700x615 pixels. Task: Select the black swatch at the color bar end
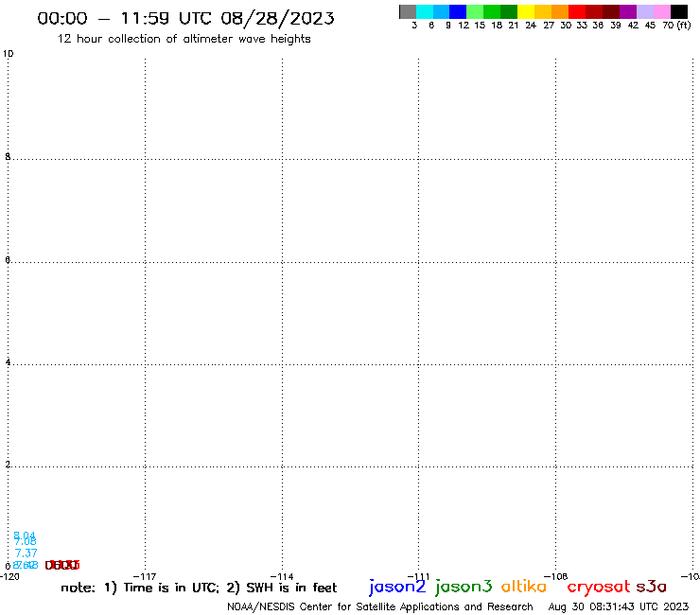[679, 11]
